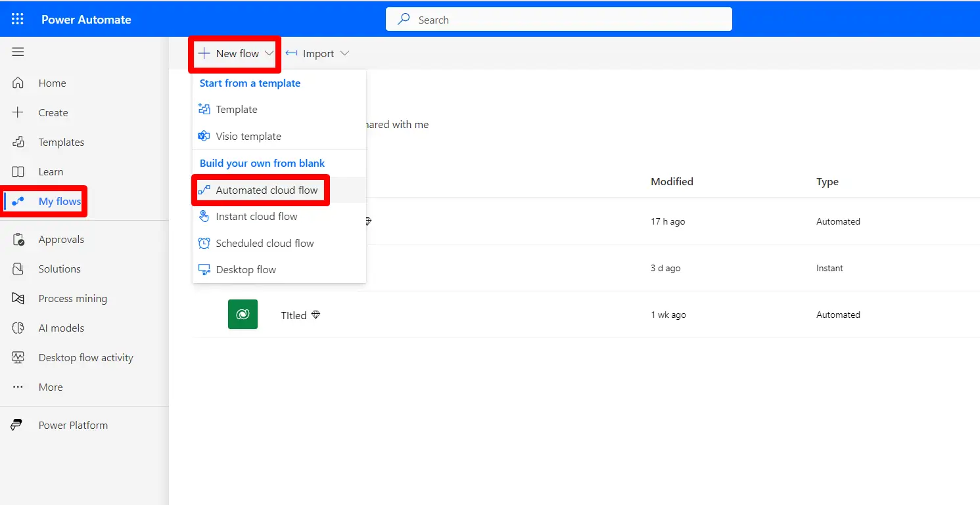The image size is (980, 505).
Task: Click the Visio template icon
Action: click(x=204, y=136)
